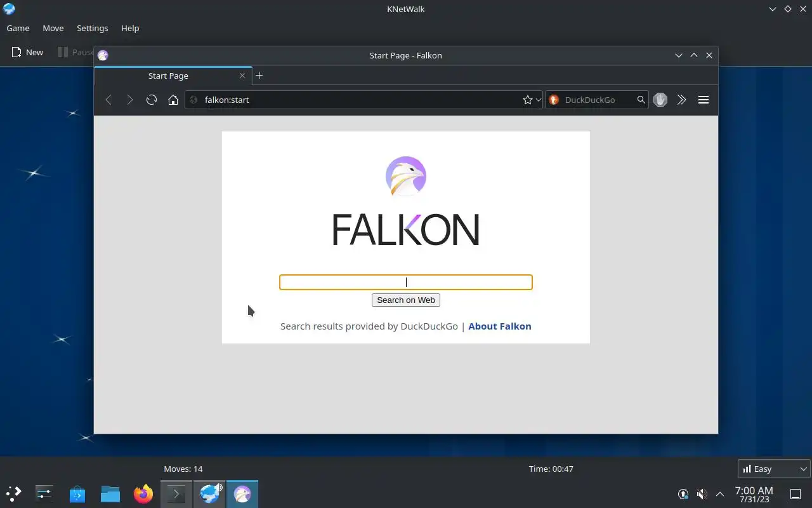Open system settings sliders icon in taskbar
The width and height of the screenshot is (812, 508).
click(44, 493)
